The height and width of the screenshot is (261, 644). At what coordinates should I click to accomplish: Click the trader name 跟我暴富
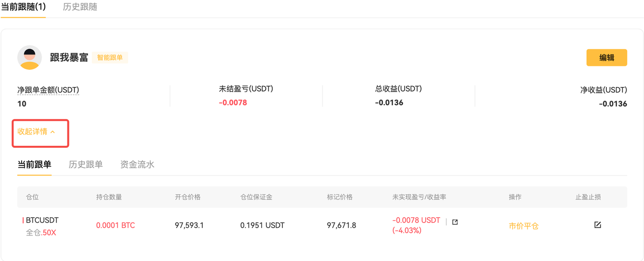coord(69,57)
